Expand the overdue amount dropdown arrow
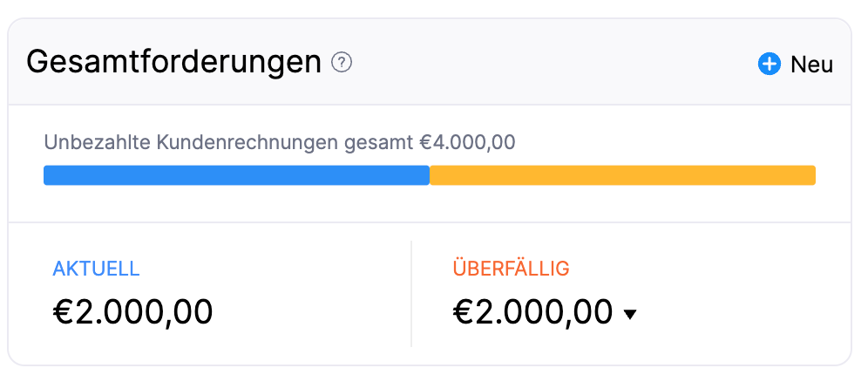Screen dimensions: 868x375 click(x=630, y=314)
